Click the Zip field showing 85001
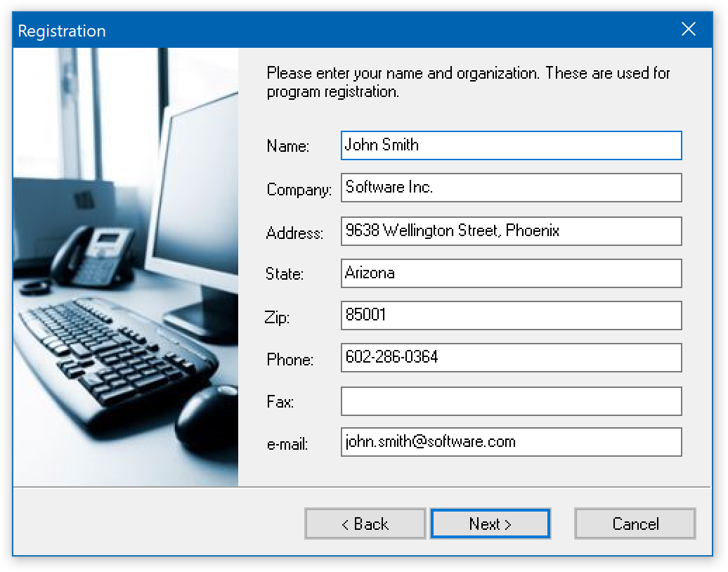Image resolution: width=728 pixels, height=572 pixels. coord(511,316)
